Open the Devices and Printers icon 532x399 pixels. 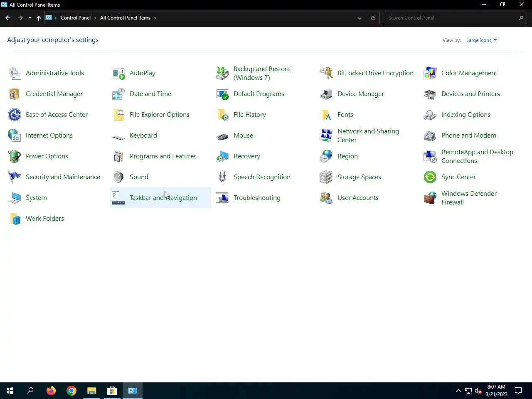click(430, 94)
